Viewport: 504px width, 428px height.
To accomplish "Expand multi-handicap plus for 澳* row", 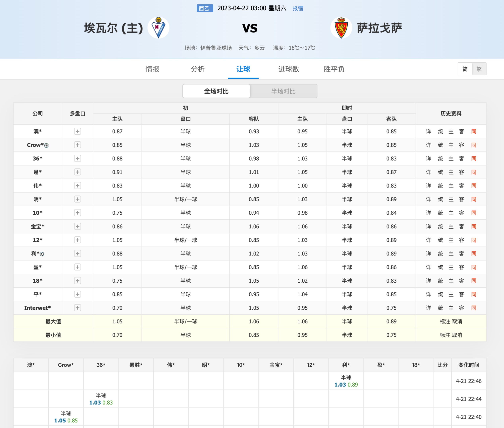I will click(77, 131).
